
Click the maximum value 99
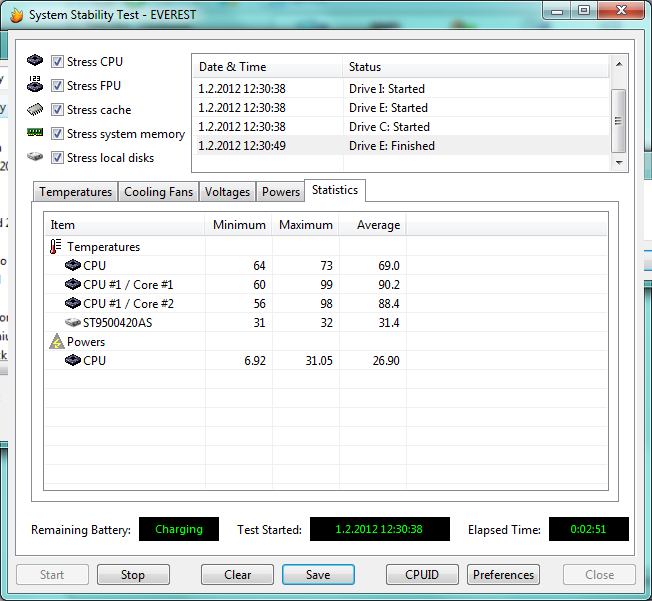click(326, 284)
